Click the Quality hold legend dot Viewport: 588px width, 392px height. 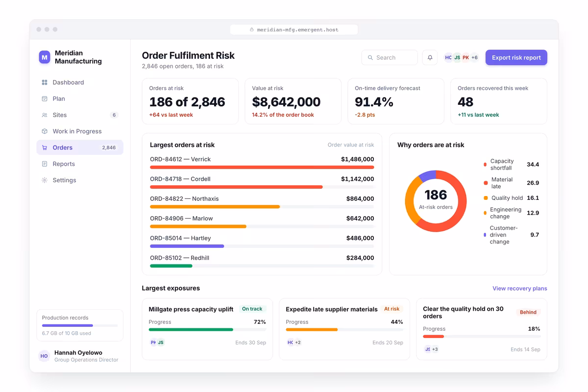[486, 198]
